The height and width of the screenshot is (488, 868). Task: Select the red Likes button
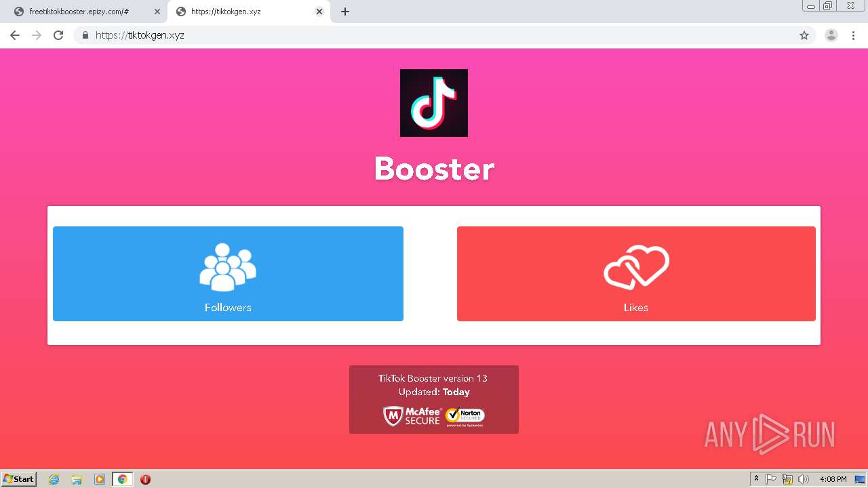pyautogui.click(x=636, y=274)
